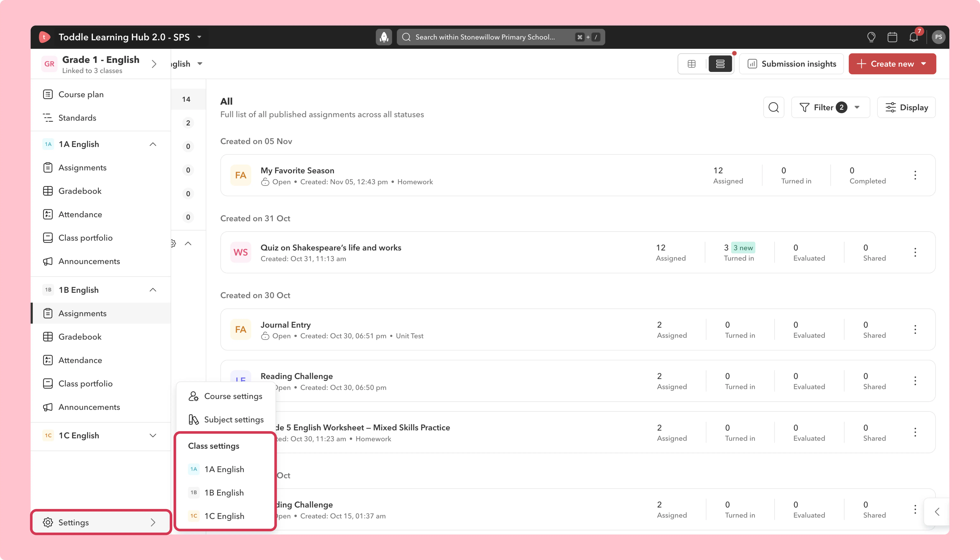Viewport: 980px width, 560px height.
Task: Click the global search field
Action: pos(501,37)
